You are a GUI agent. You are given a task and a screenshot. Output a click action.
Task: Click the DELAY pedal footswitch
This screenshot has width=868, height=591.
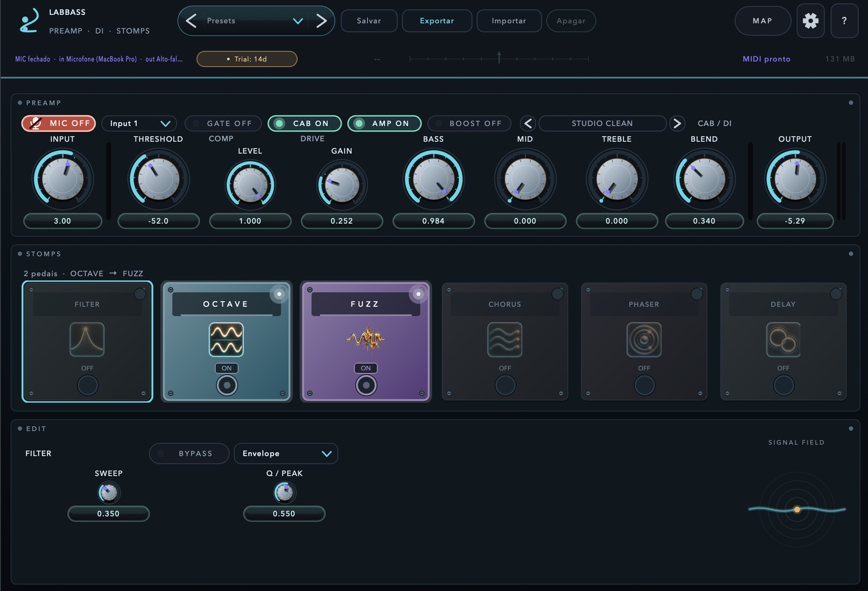784,385
